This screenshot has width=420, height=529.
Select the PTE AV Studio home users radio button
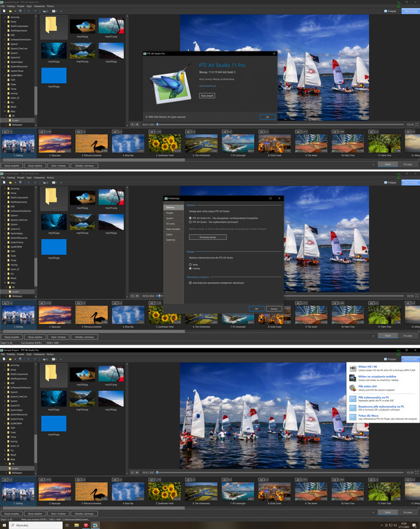[x=190, y=222]
